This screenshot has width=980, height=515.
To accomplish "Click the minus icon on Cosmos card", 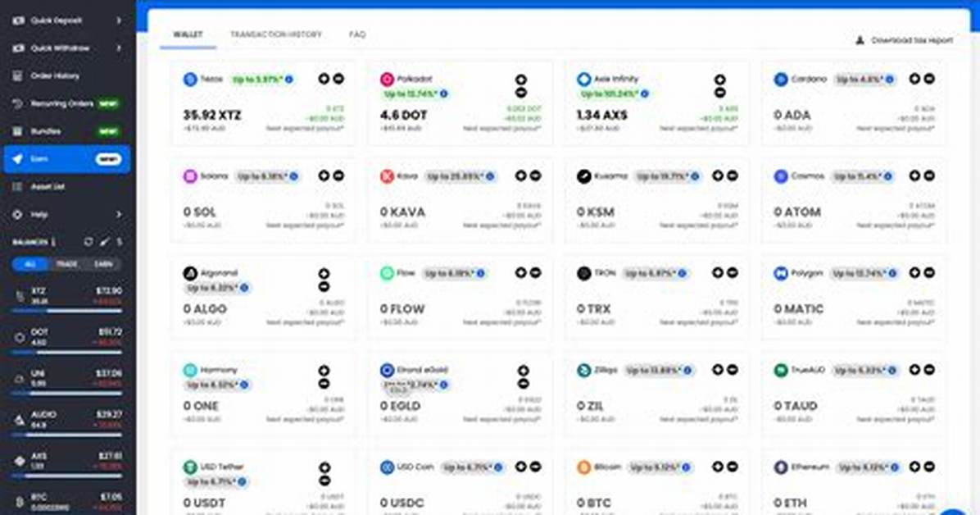I will click(929, 175).
